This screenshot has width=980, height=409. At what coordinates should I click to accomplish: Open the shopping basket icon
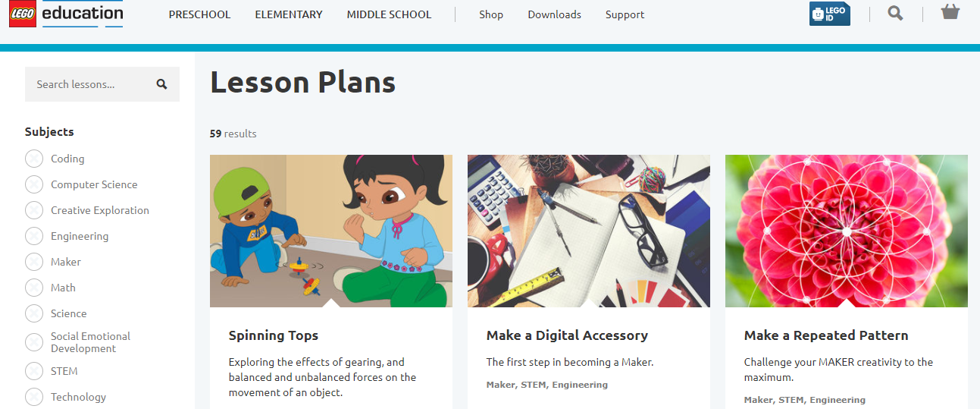pyautogui.click(x=950, y=12)
